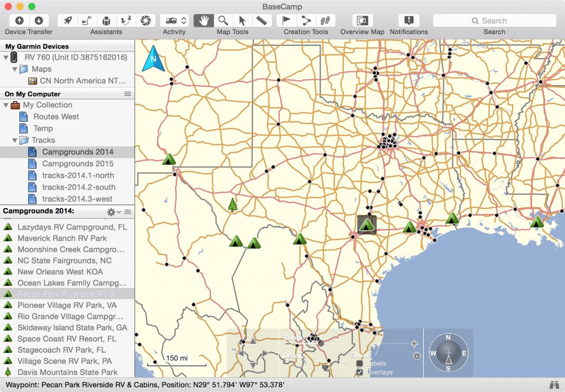Click the map zoom slider handle
This screenshot has width=565, height=392.
(321, 343)
